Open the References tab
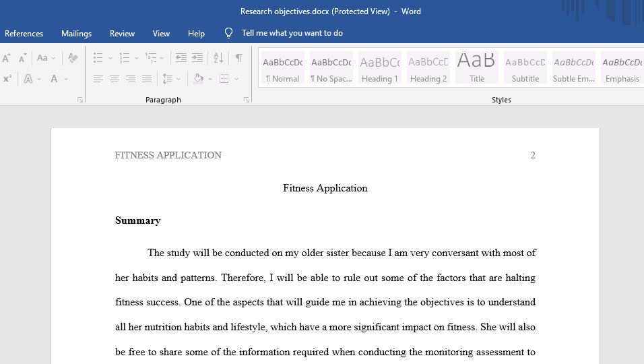644x364 pixels. (24, 34)
